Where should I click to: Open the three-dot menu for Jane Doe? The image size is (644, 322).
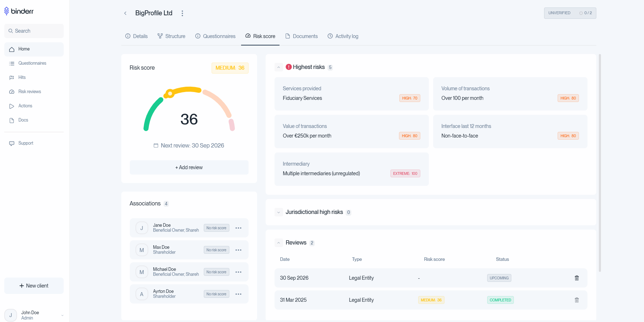point(238,228)
